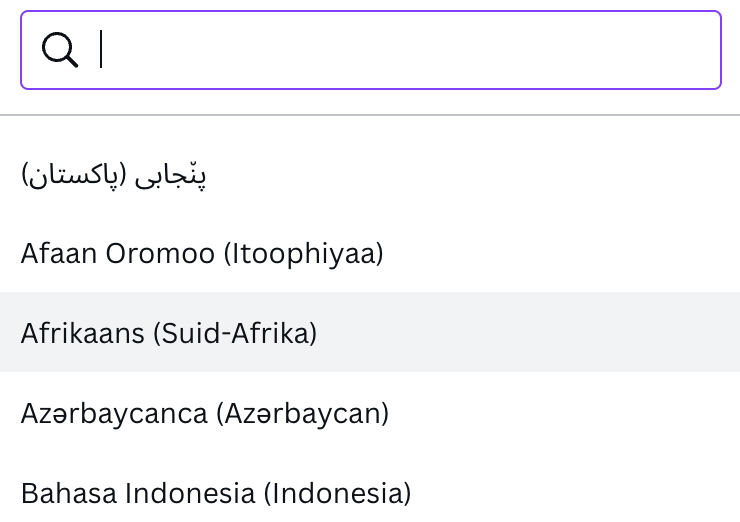This screenshot has width=740, height=522.
Task: Click the magnifying glass search icon
Action: (x=59, y=50)
